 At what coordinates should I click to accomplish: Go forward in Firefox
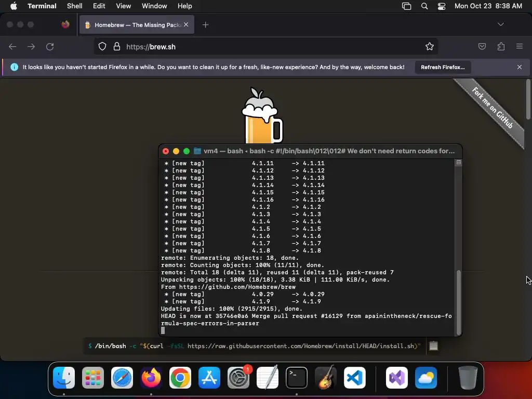tap(31, 46)
